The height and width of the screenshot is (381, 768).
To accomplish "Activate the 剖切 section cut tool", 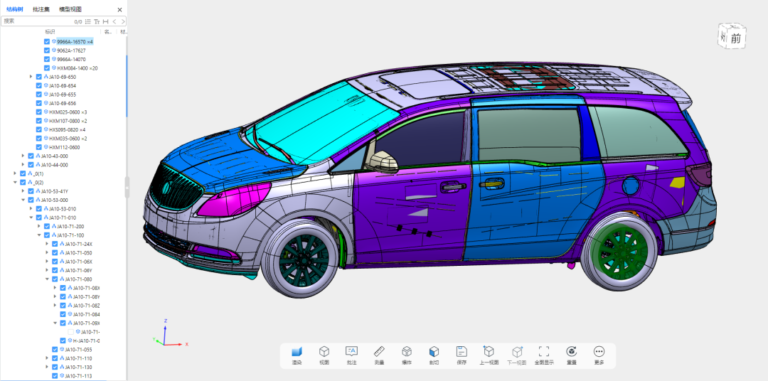I will tap(434, 352).
